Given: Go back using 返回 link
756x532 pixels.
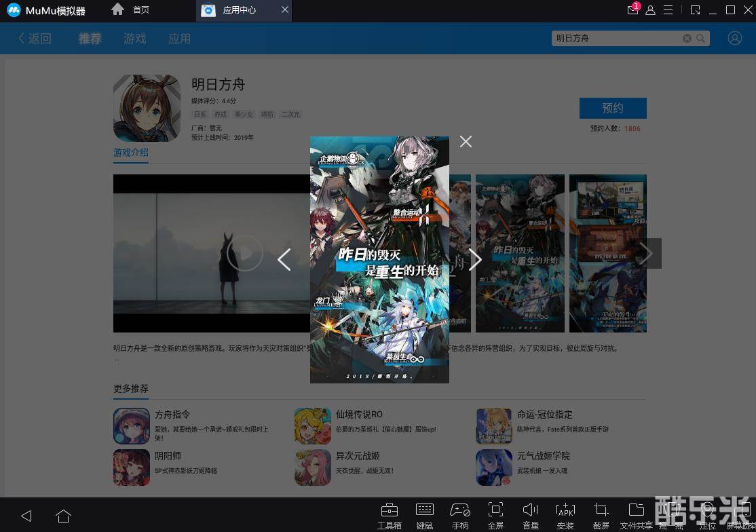Looking at the screenshot, I should pos(35,39).
